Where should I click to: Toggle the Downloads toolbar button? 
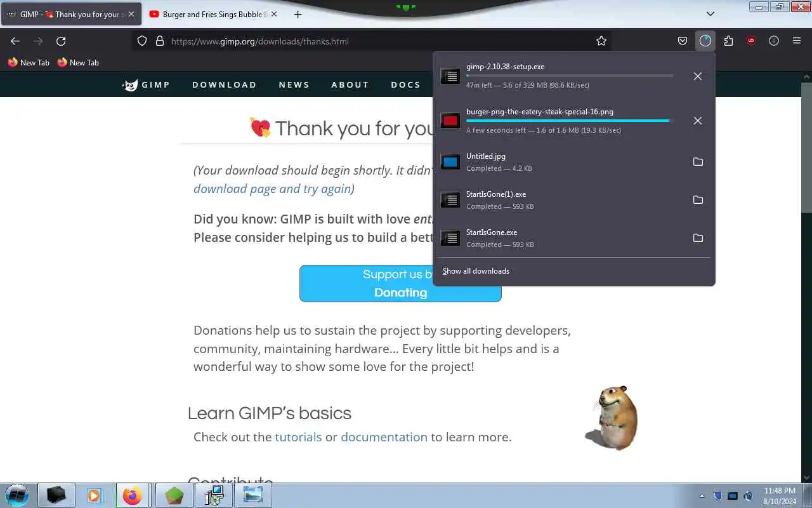[705, 41]
